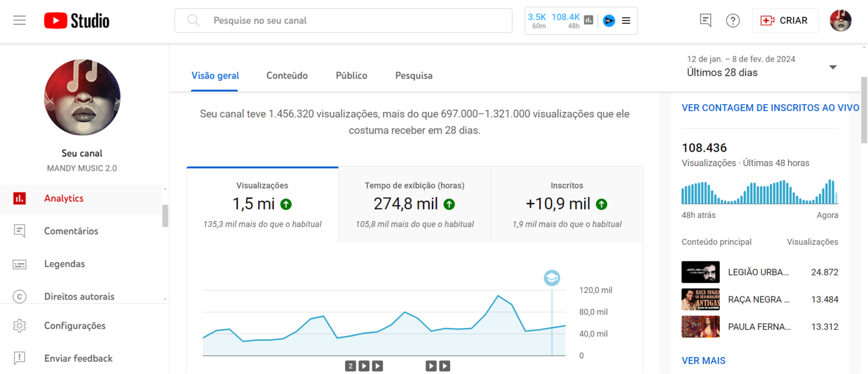Click '12 de jan. – 8 de fev. de 2024' text
Viewport: 868px width, 374px height.
click(741, 59)
